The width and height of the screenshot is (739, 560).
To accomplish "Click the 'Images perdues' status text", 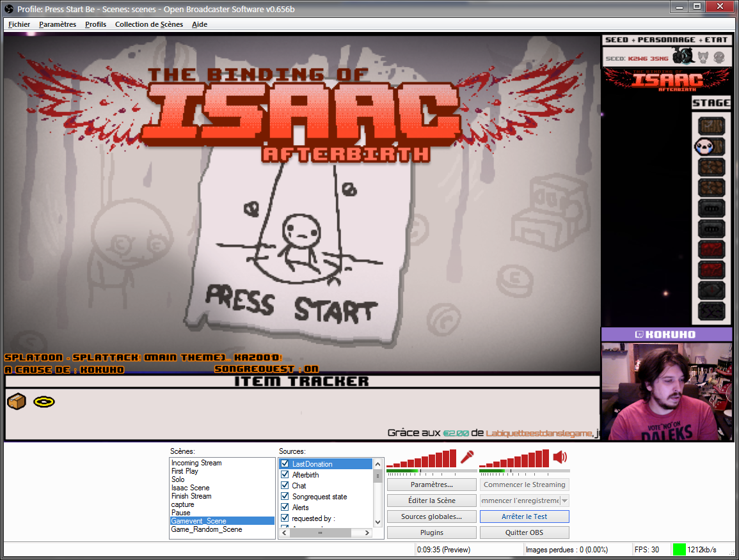I will tap(566, 550).
